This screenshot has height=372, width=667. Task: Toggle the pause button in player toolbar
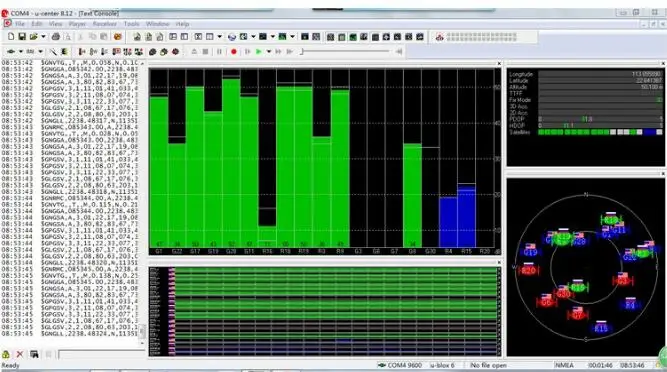click(219, 51)
